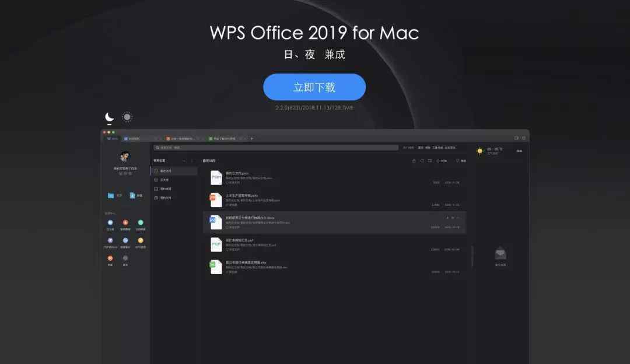630x364 pixels.
Task: Click the list-view icon above the file list
Action: [x=430, y=160]
